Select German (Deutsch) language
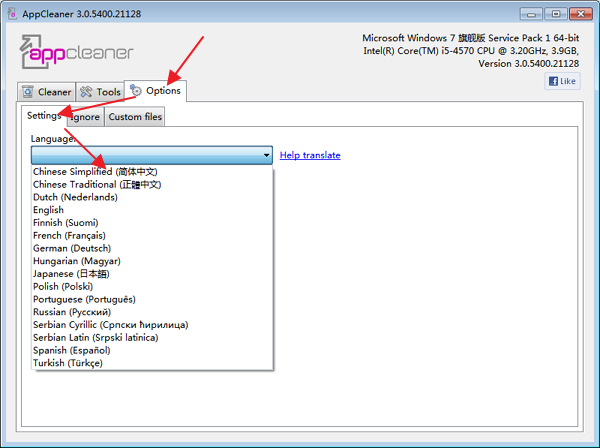 point(152,248)
